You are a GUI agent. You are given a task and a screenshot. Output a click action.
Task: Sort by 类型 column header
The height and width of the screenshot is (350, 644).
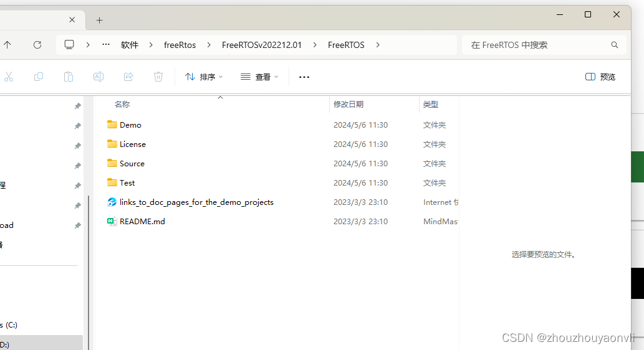430,104
